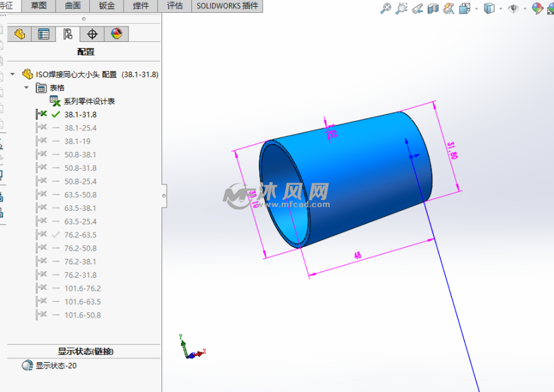Open the PropertyManager tab
The image size is (554, 392).
coord(44,34)
